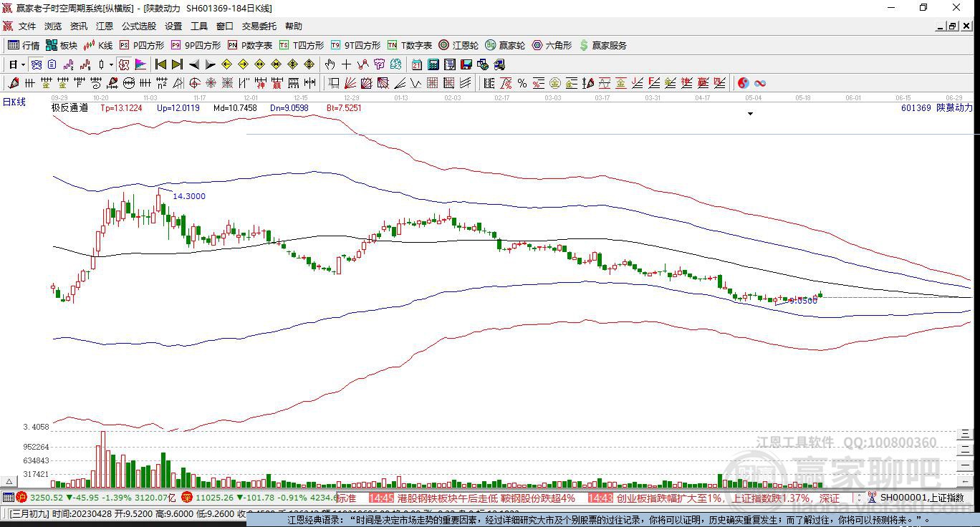
Task: Select the hand pan tool
Action: 330,64
